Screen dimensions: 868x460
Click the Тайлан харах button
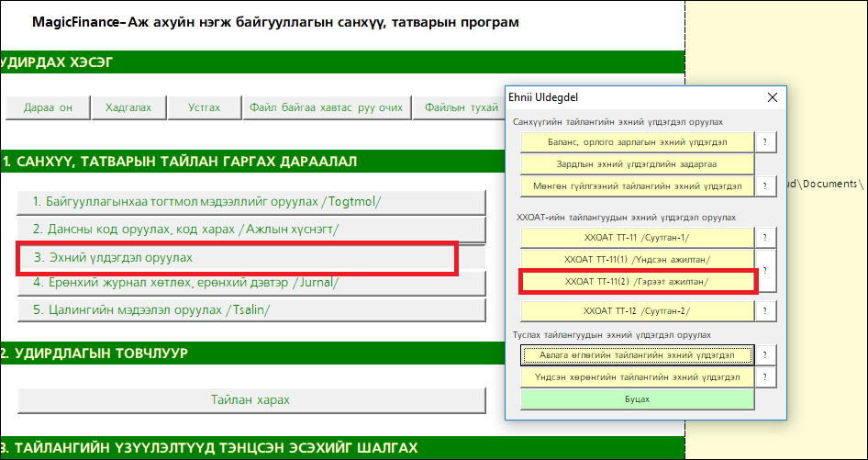pyautogui.click(x=250, y=400)
